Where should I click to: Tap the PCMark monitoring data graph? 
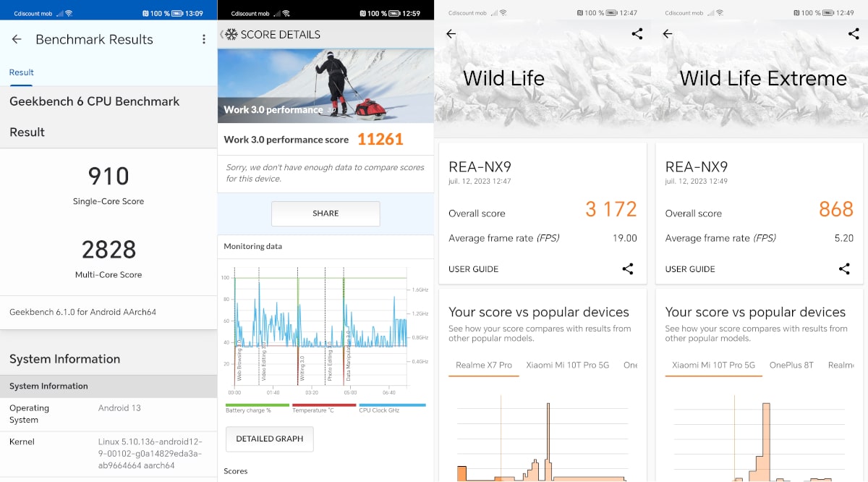coord(325,330)
